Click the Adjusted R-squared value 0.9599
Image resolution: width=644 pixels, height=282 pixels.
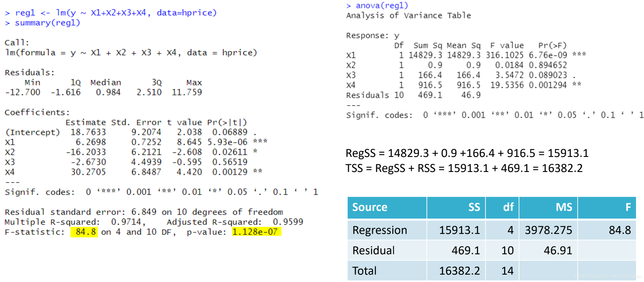288,222
